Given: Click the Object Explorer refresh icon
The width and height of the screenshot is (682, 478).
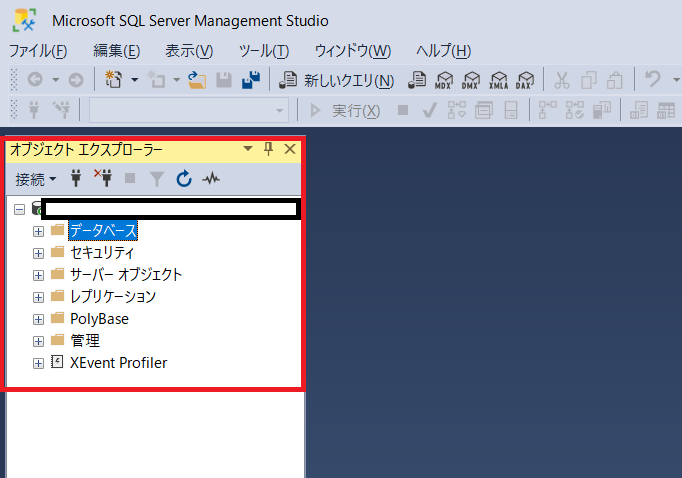Looking at the screenshot, I should click(184, 178).
